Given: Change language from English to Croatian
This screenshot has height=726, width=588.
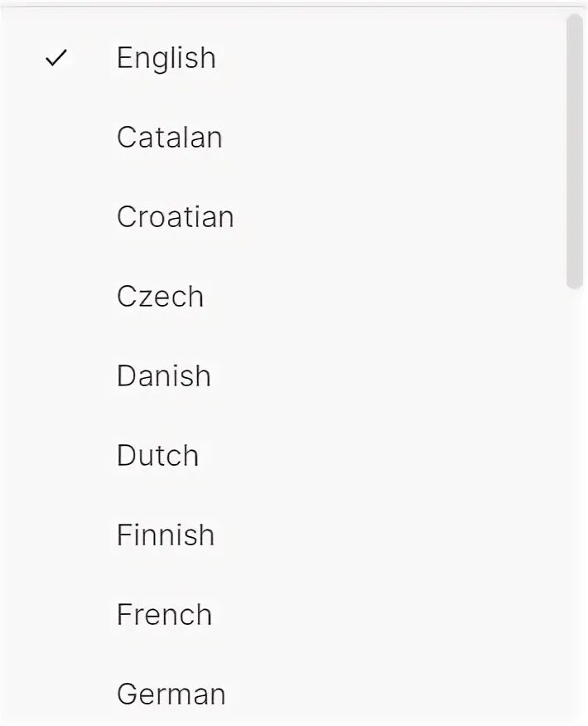Looking at the screenshot, I should pos(175,217).
